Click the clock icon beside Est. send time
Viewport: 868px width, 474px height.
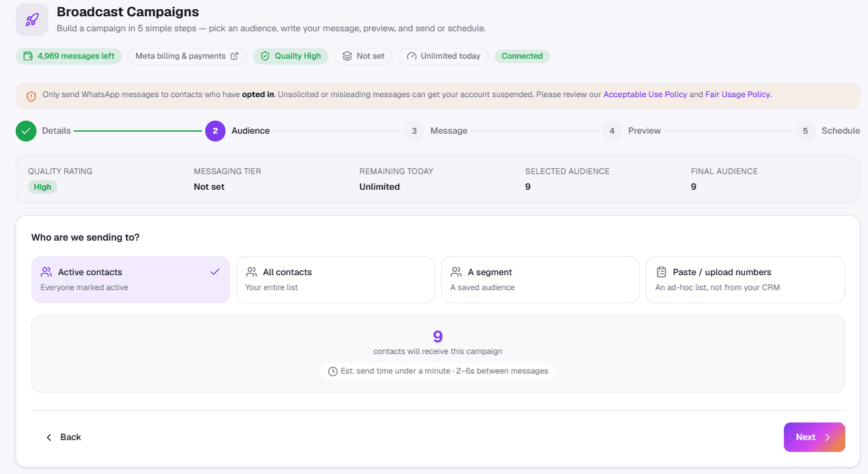tap(333, 372)
